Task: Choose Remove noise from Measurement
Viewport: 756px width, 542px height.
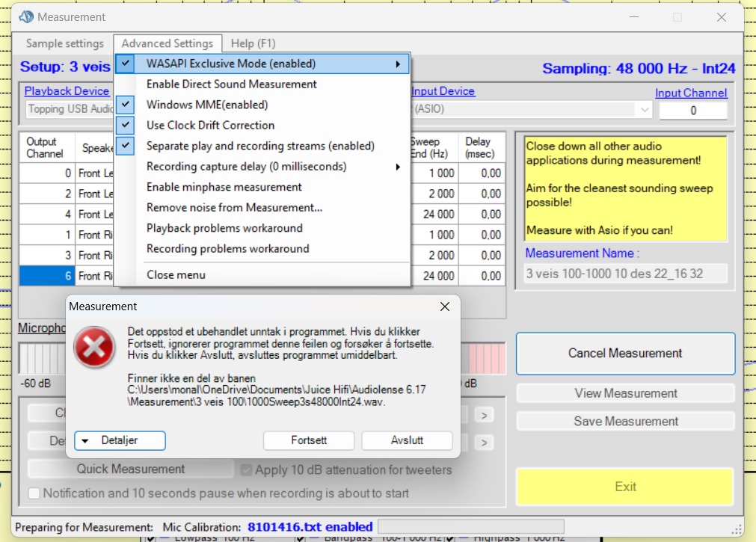Action: tap(234, 208)
